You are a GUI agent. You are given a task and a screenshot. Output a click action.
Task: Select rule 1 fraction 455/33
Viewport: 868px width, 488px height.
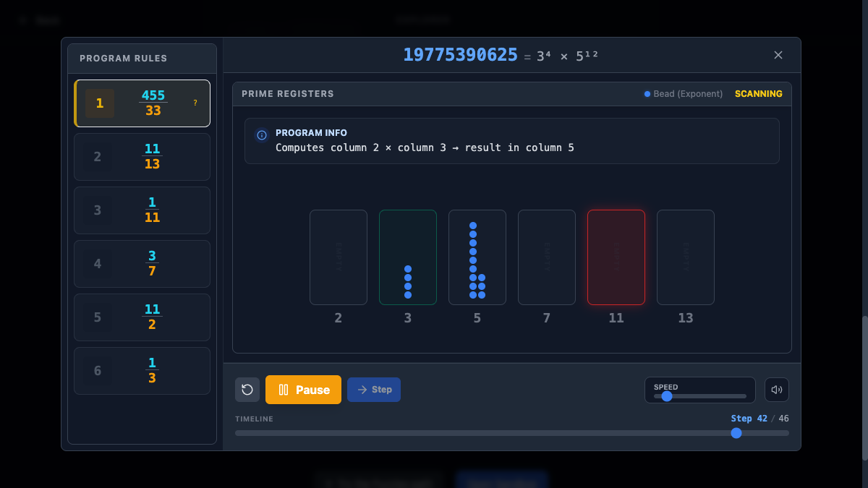153,103
